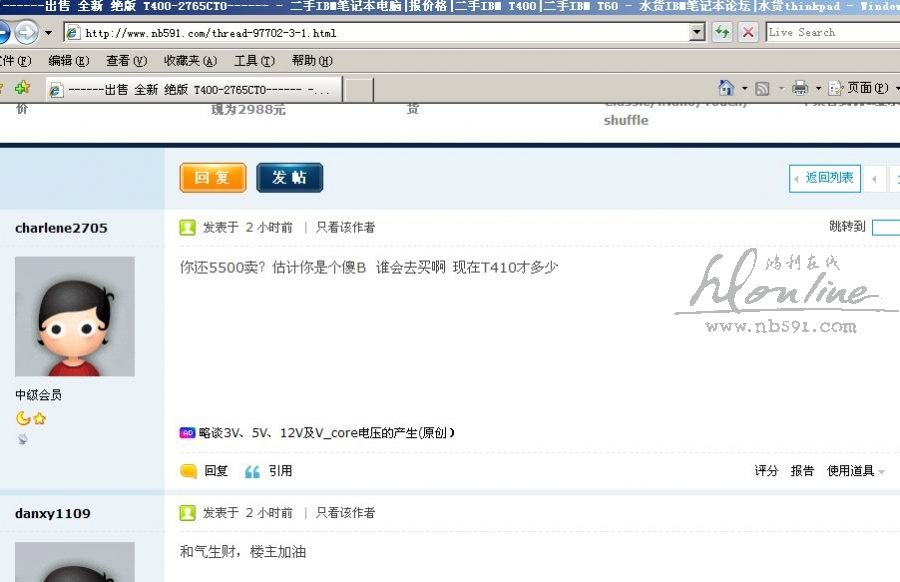Open the 收藏夹 (Favorites) menu
The height and width of the screenshot is (582, 900).
tap(189, 61)
